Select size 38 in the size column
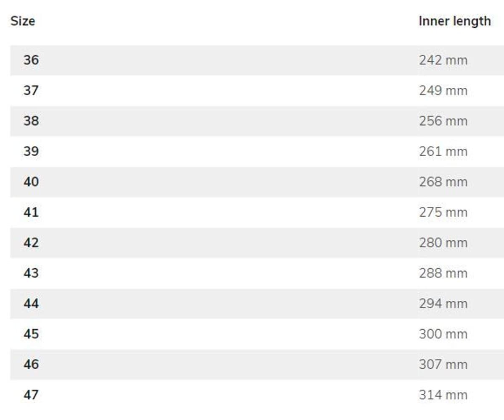Image resolution: width=504 pixels, height=420 pixels. (31, 121)
